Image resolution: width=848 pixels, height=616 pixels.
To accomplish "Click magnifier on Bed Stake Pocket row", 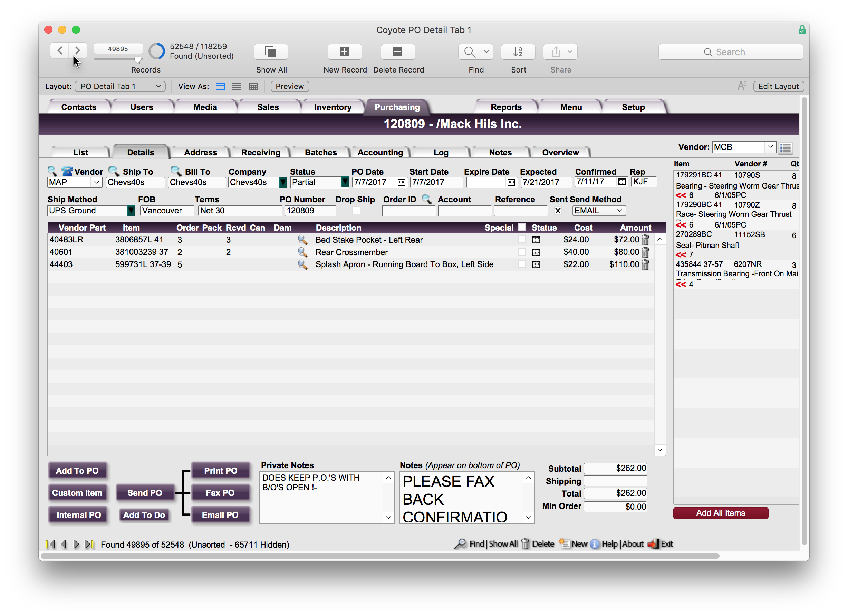I will (x=302, y=240).
